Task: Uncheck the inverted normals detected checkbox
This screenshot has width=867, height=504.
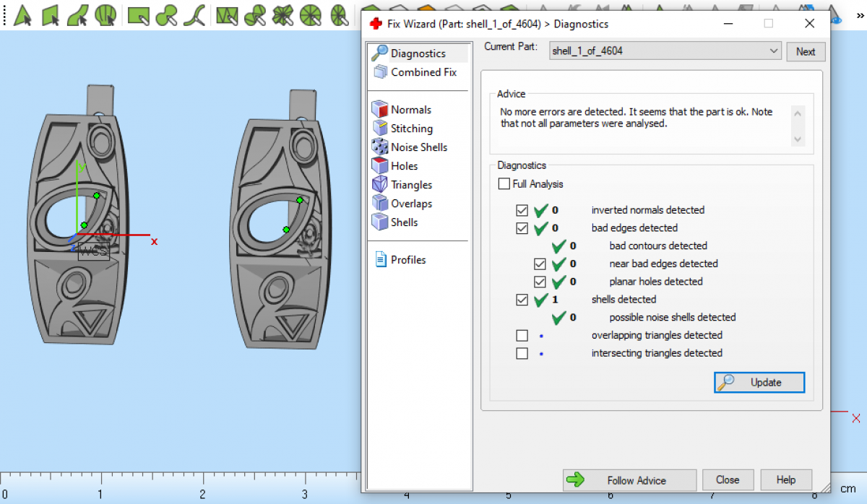Action: (x=522, y=210)
